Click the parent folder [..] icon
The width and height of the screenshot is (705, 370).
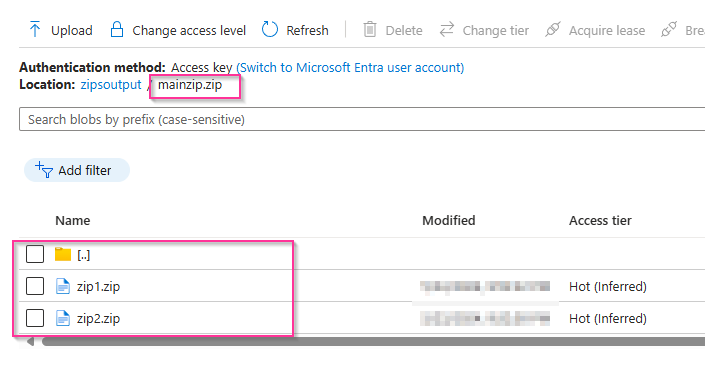pyautogui.click(x=63, y=254)
